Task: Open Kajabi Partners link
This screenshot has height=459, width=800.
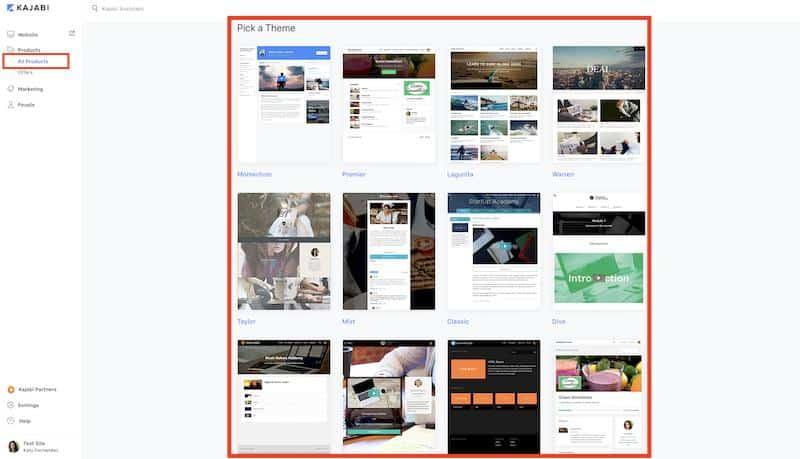Action: (37, 390)
